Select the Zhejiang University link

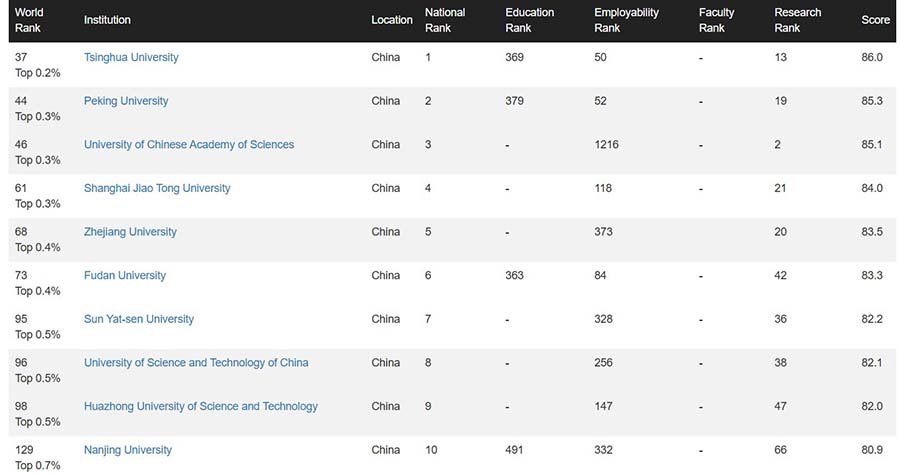point(130,232)
